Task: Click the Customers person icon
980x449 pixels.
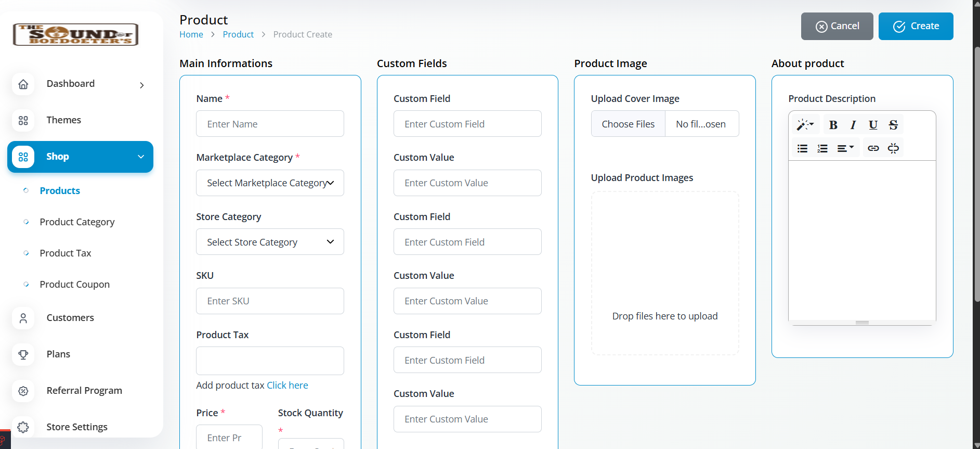Action: click(23, 318)
